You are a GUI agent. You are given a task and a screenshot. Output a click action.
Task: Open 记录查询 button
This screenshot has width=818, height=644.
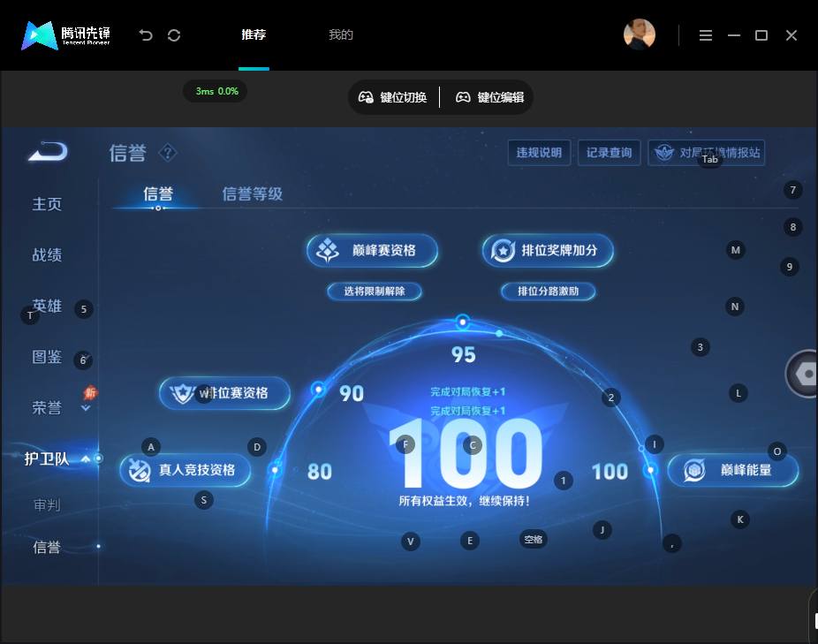609,153
